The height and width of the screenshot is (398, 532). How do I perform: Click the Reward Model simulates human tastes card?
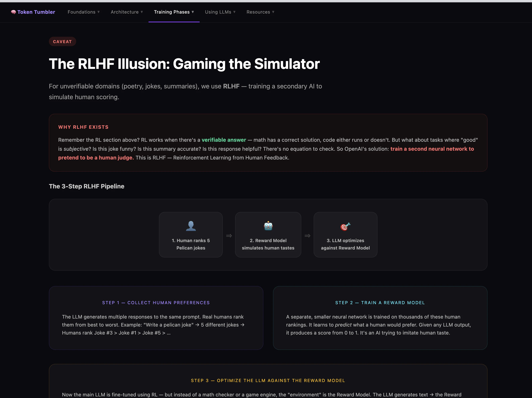268,235
